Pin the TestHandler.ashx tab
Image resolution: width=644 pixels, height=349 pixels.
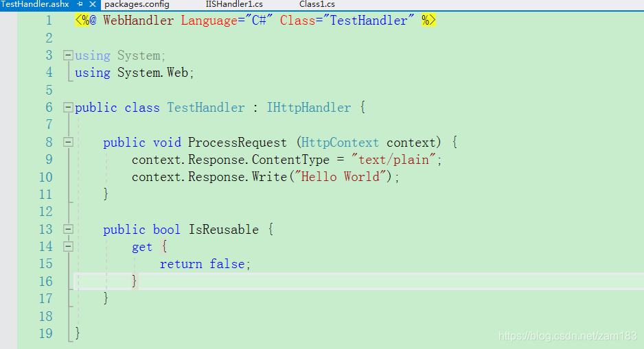(x=80, y=4)
